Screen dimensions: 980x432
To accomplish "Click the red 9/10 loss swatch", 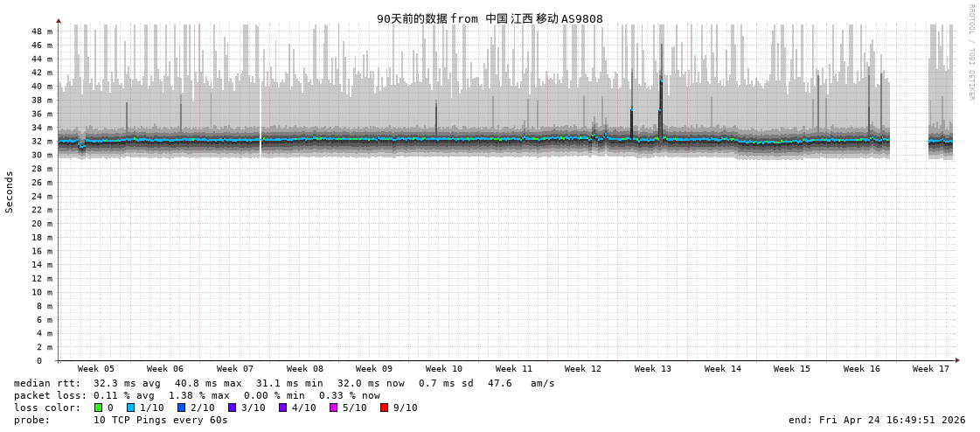I will 385,408.
